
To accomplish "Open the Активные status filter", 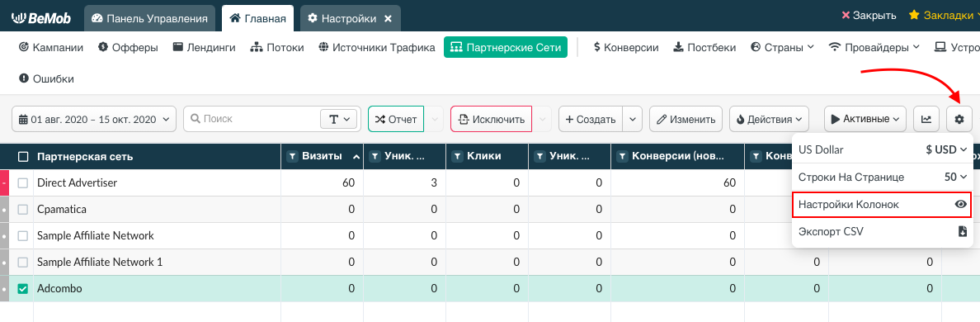I will (865, 119).
